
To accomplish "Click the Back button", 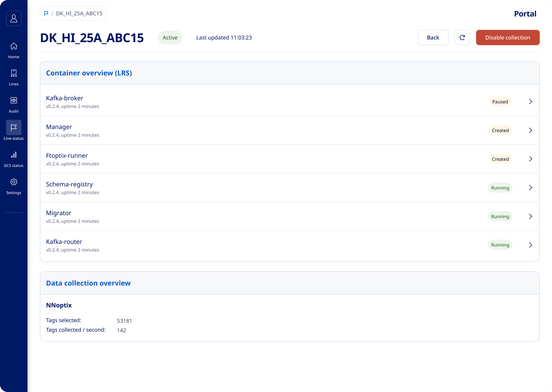I will tap(433, 37).
